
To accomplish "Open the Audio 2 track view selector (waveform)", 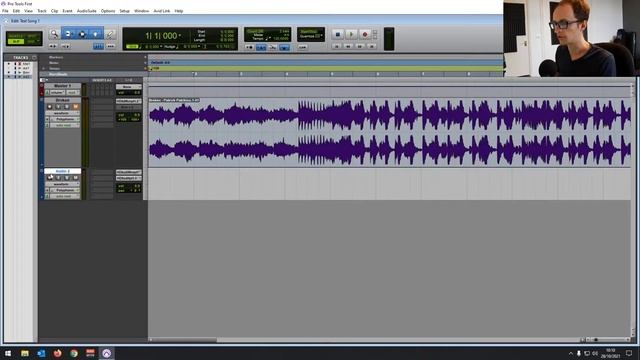I will 62,184.
